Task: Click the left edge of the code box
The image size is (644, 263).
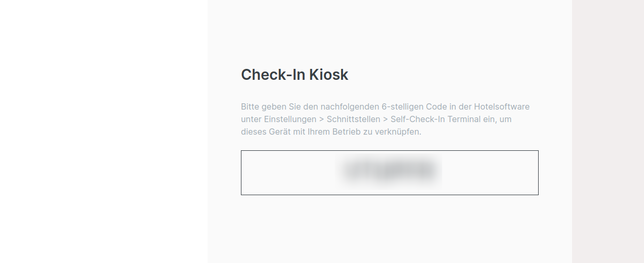Action: [242, 173]
